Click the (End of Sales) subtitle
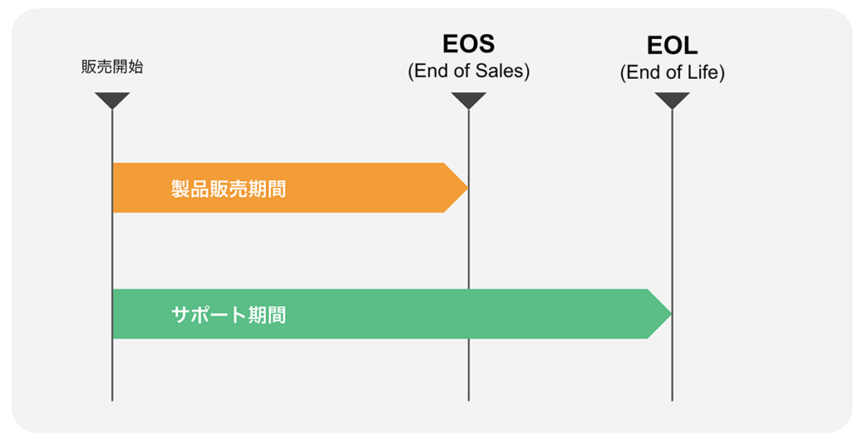Image resolution: width=868 pixels, height=442 pixels. (x=468, y=71)
